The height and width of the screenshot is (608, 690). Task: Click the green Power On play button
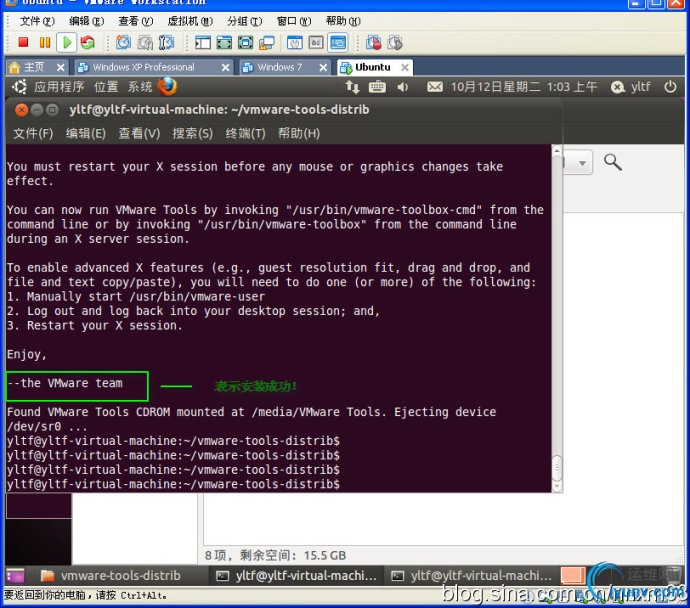(67, 42)
